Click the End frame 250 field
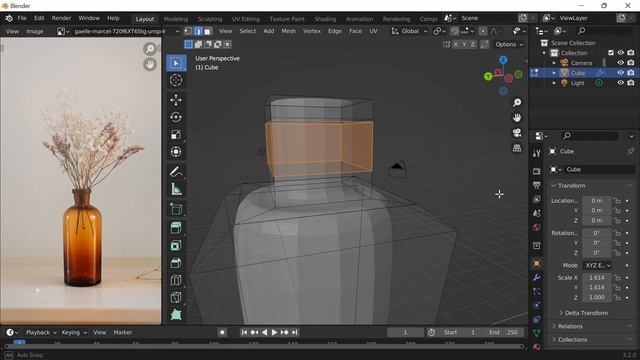 504,333
